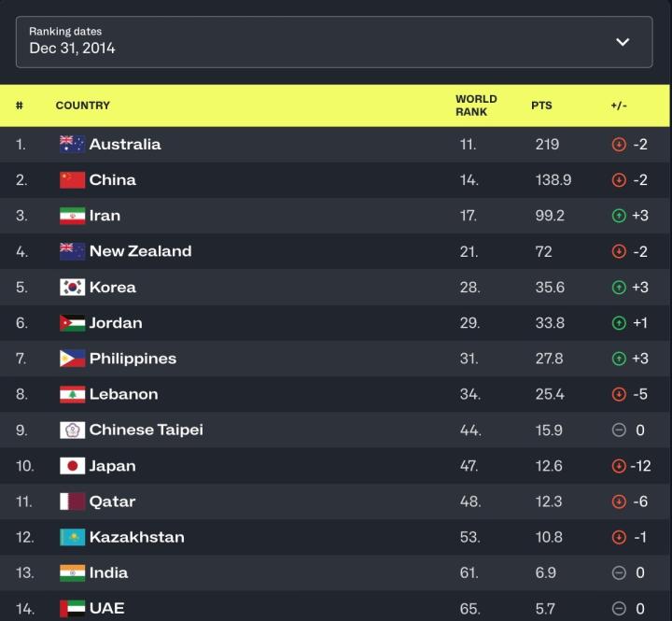Click the COUNTRY column header
The width and height of the screenshot is (672, 621).
[x=83, y=106]
